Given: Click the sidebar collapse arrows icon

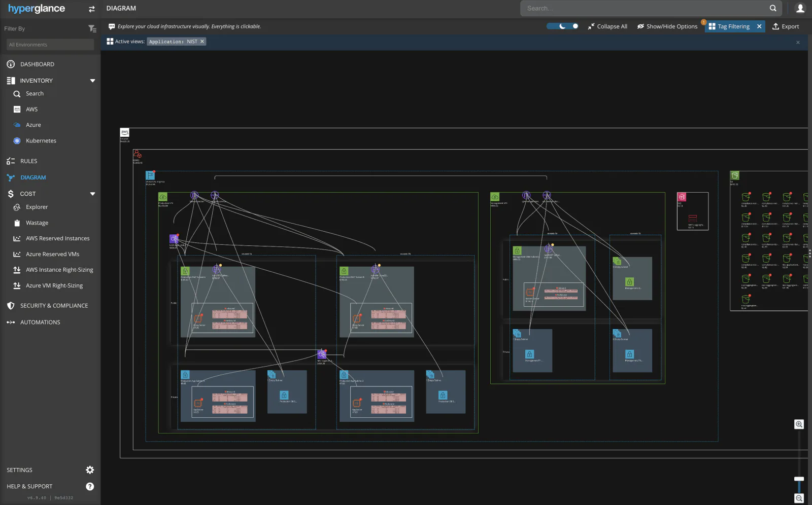Looking at the screenshot, I should coord(92,9).
